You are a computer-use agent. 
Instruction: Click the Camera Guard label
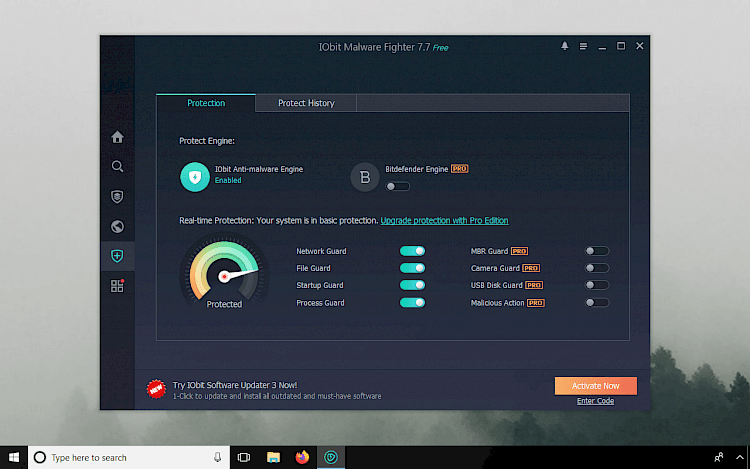[x=495, y=268]
